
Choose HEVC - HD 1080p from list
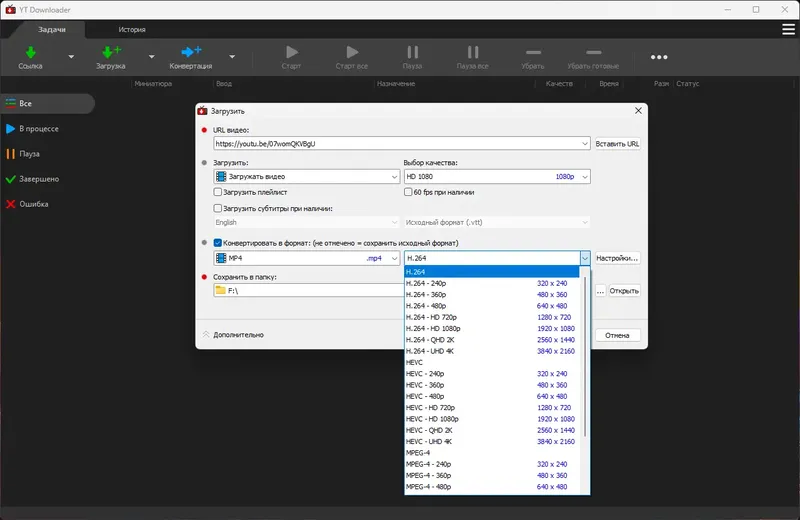(492, 419)
